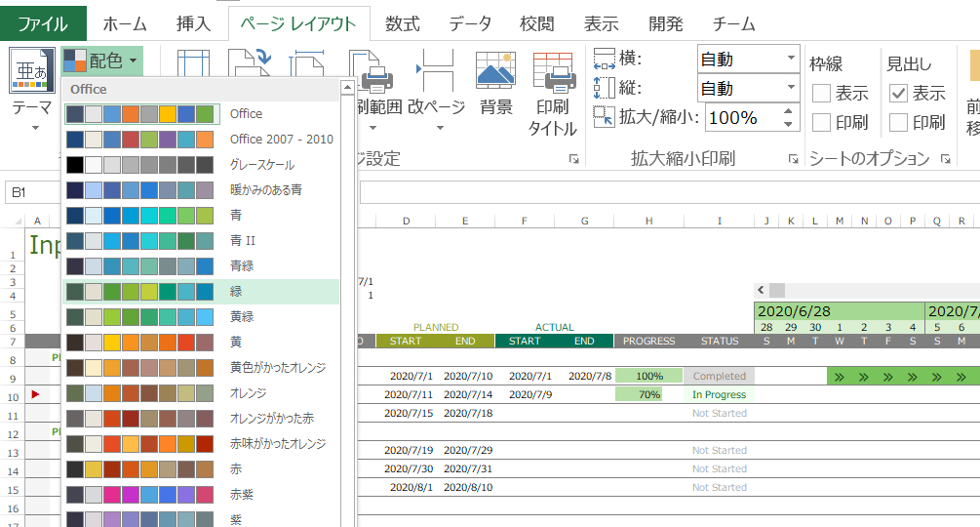Open ページ設定 dialog launcher

click(x=573, y=159)
